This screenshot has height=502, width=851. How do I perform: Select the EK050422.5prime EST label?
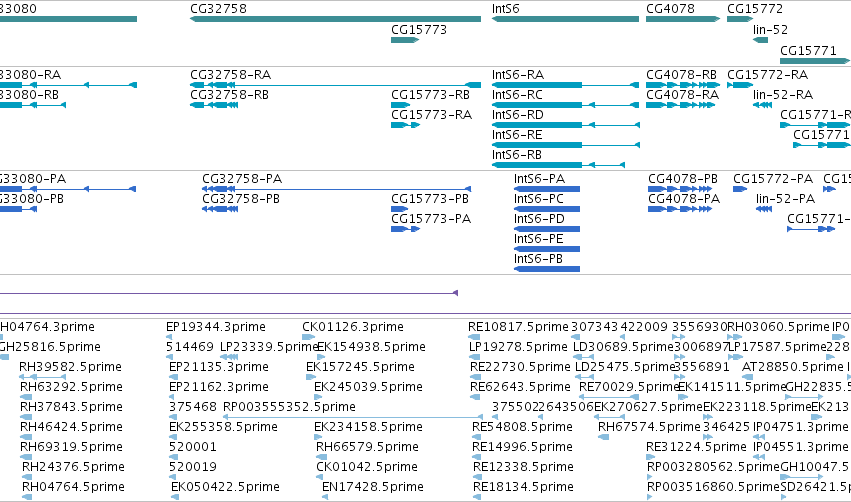pyautogui.click(x=225, y=488)
